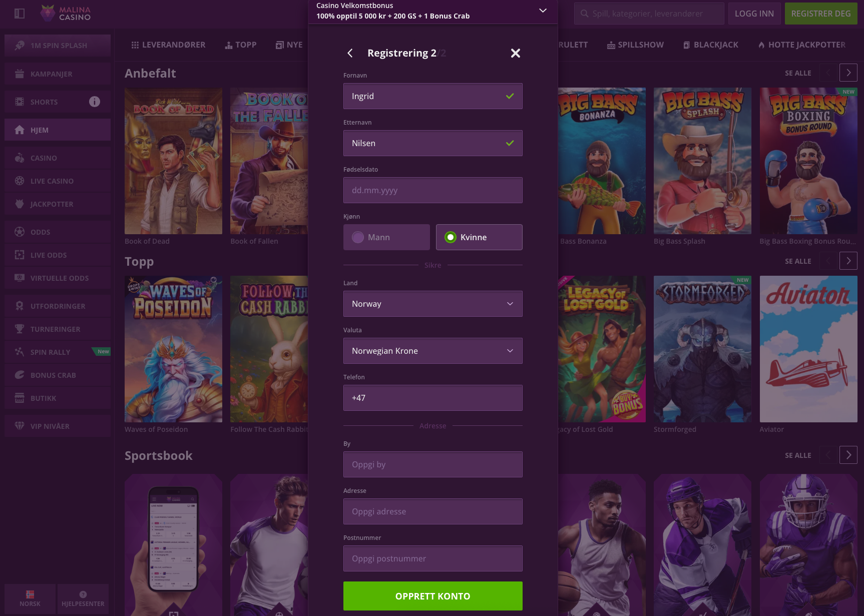This screenshot has width=864, height=616.
Task: Click the Logg Inn button
Action: [x=754, y=14]
